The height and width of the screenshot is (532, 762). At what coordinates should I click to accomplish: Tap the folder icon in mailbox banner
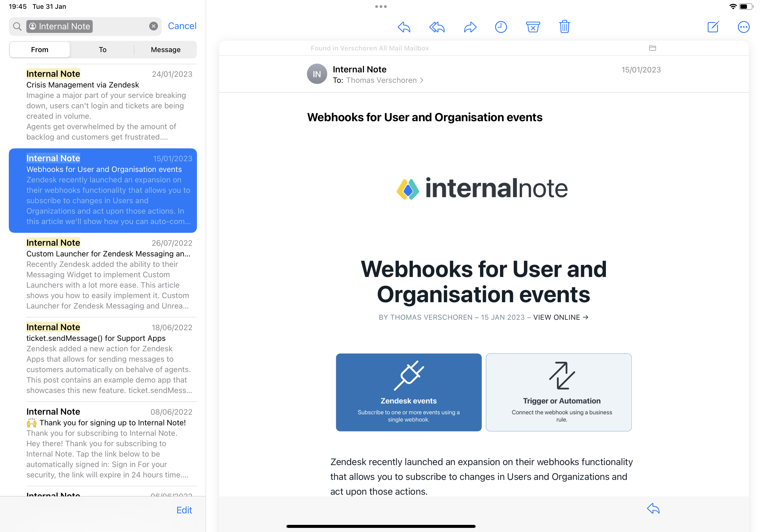click(x=653, y=48)
